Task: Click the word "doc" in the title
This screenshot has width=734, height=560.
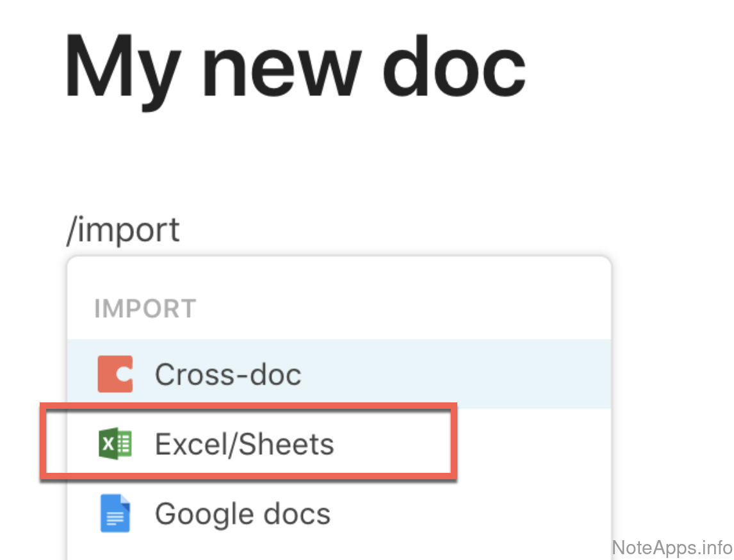Action: coord(453,65)
